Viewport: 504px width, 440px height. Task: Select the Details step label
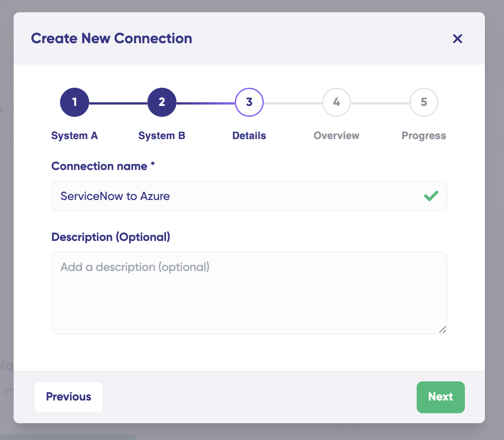coord(249,135)
